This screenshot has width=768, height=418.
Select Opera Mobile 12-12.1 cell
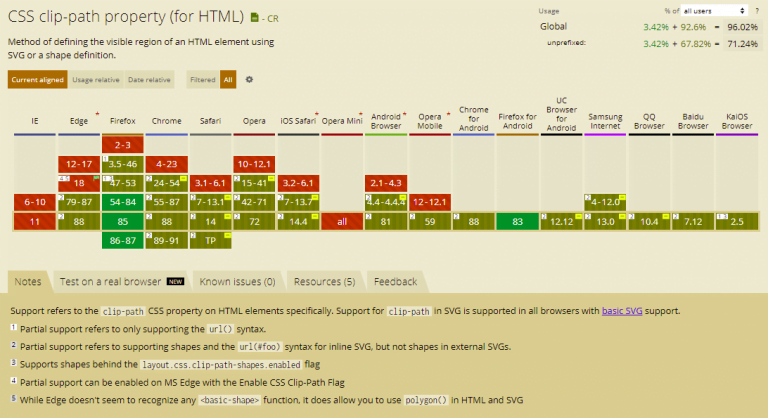(x=430, y=202)
